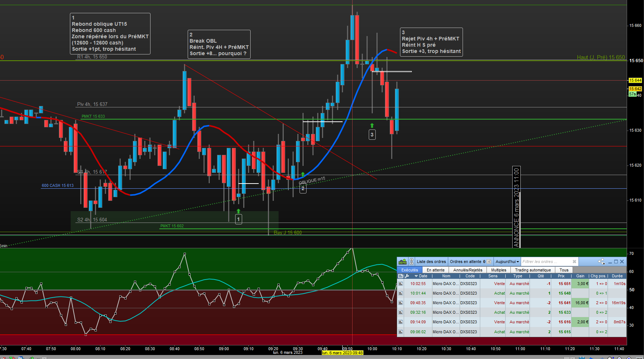Click the trade marker labeled 3 on chart
The image size is (644, 359).
click(372, 135)
